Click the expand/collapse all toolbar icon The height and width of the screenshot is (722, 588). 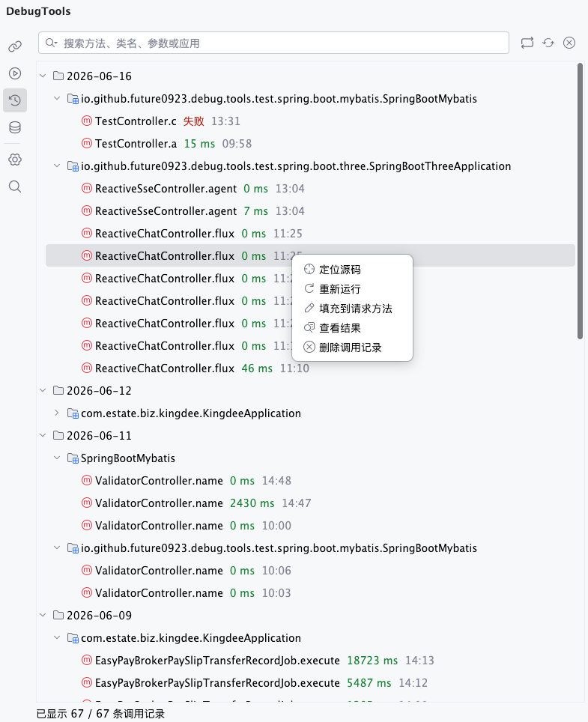(527, 43)
